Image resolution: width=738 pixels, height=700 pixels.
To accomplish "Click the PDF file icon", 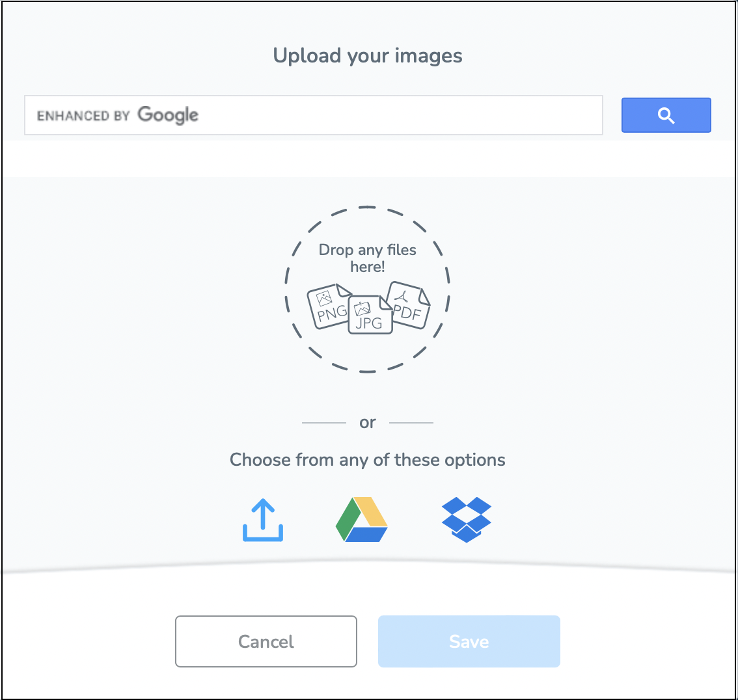I will (409, 305).
